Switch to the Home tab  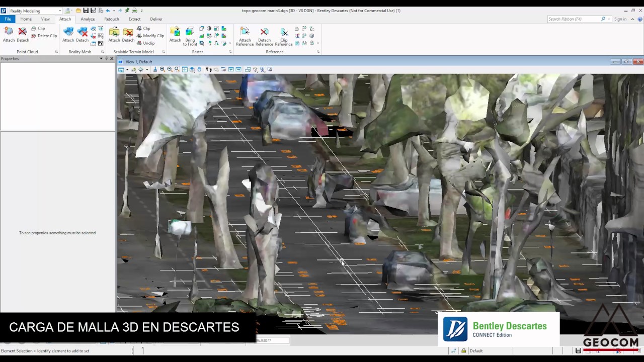(x=26, y=19)
